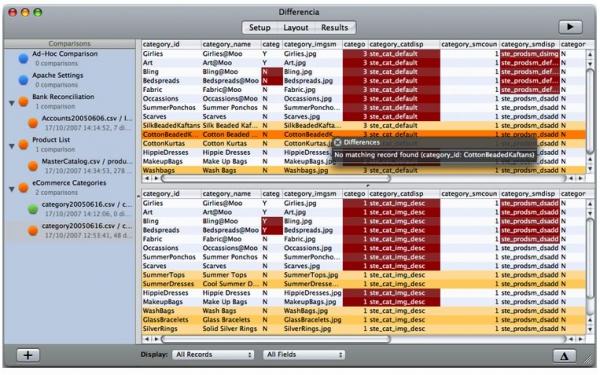Collapse the Bank Reconciliation group
This screenshot has width=600, height=375.
click(x=12, y=103)
